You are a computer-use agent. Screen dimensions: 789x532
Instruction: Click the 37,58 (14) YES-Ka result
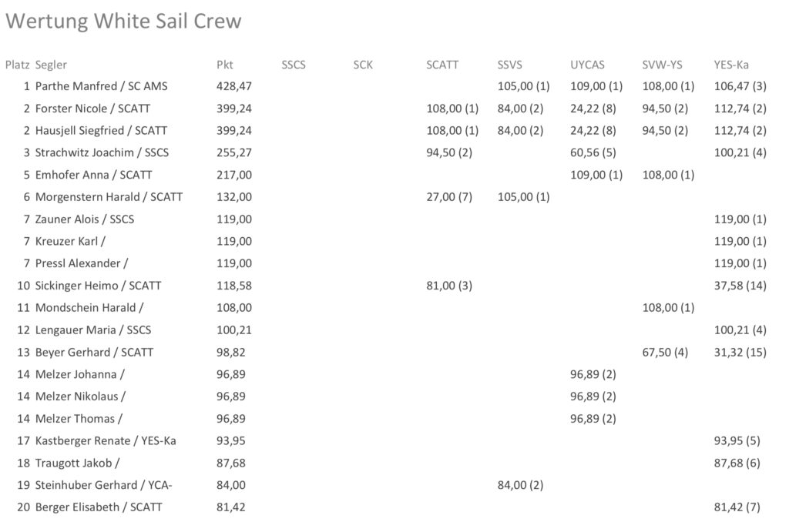(740, 285)
